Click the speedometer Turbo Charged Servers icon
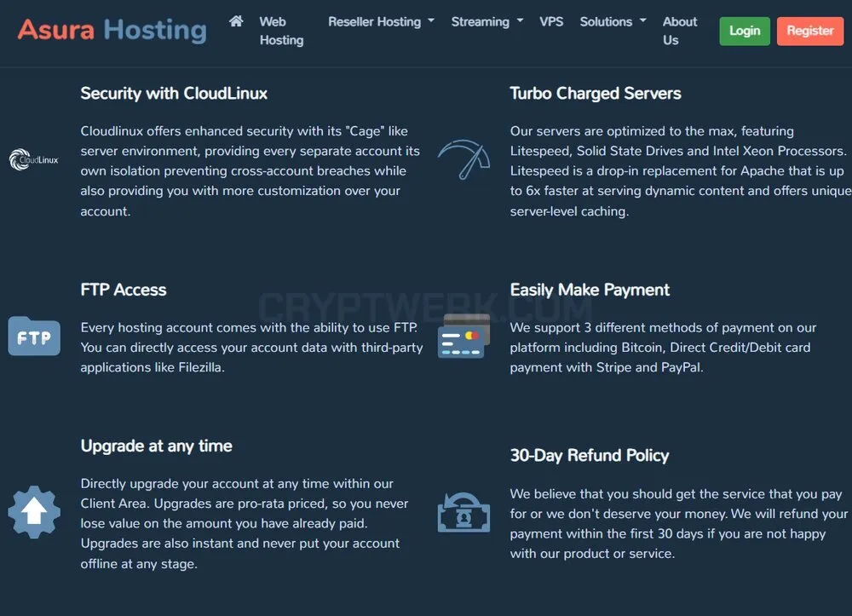 click(x=464, y=159)
